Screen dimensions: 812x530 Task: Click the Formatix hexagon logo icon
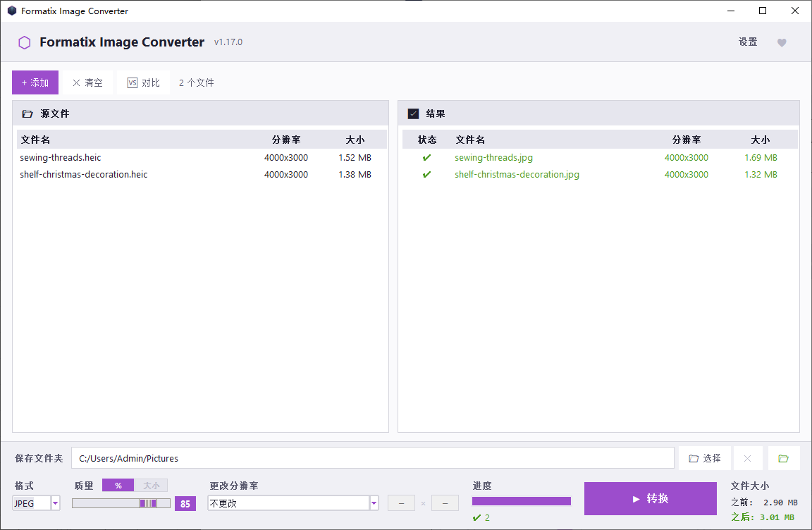25,42
